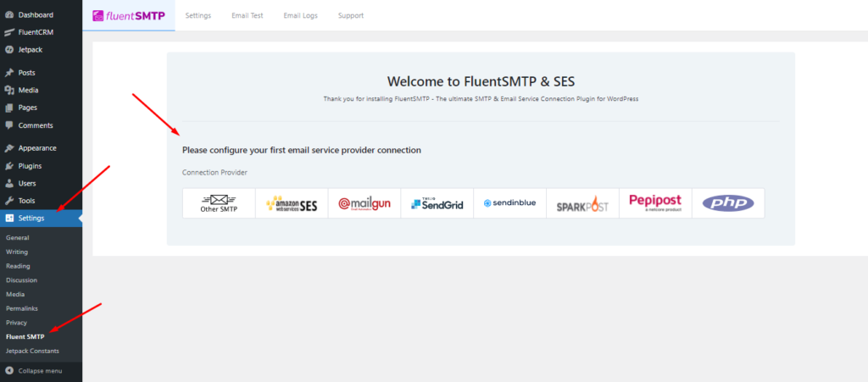Click Collapse menu button
Screen dimensions: 868x382
click(41, 371)
